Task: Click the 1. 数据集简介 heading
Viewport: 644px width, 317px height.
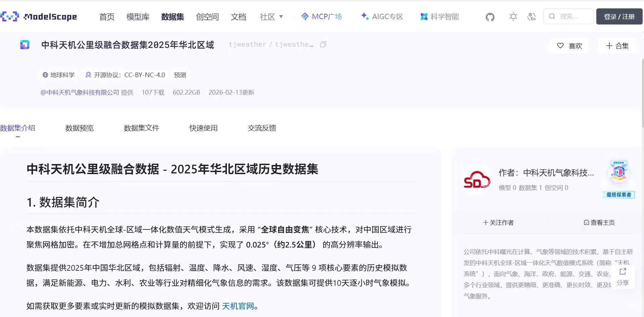Action: pyautogui.click(x=63, y=202)
